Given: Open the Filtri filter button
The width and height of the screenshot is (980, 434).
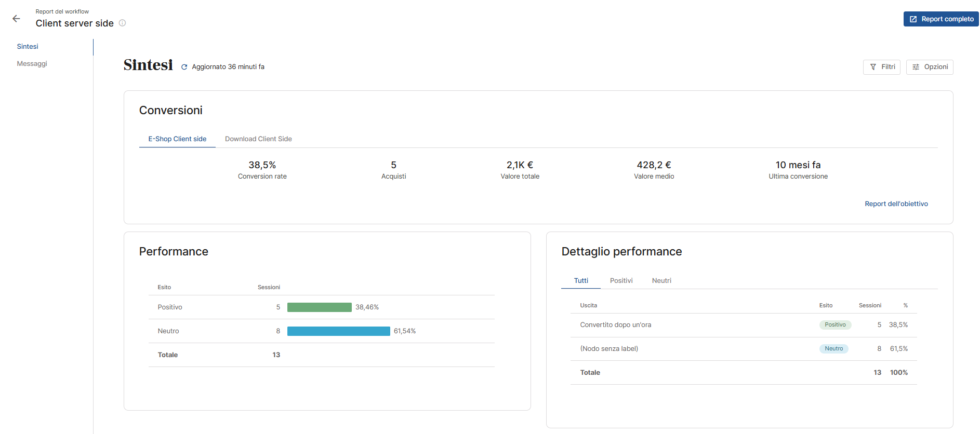Looking at the screenshot, I should [881, 67].
